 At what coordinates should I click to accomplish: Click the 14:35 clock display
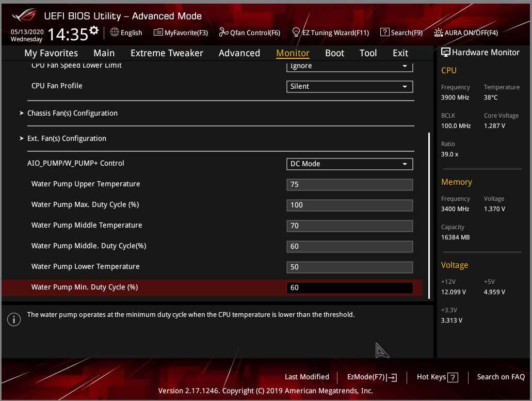coord(68,34)
